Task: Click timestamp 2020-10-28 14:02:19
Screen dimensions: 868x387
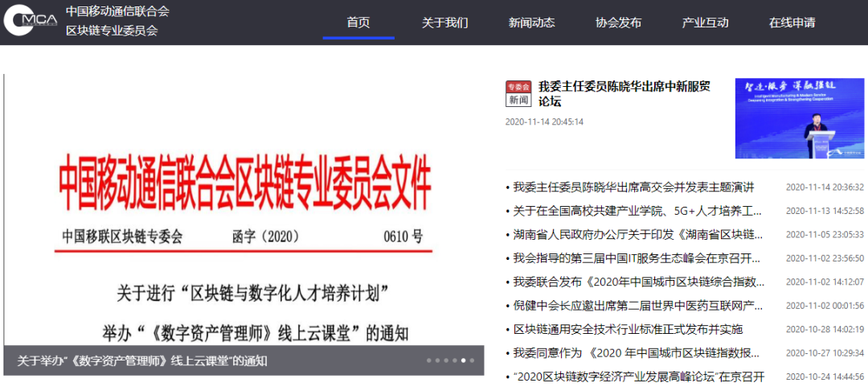Action: pos(825,329)
